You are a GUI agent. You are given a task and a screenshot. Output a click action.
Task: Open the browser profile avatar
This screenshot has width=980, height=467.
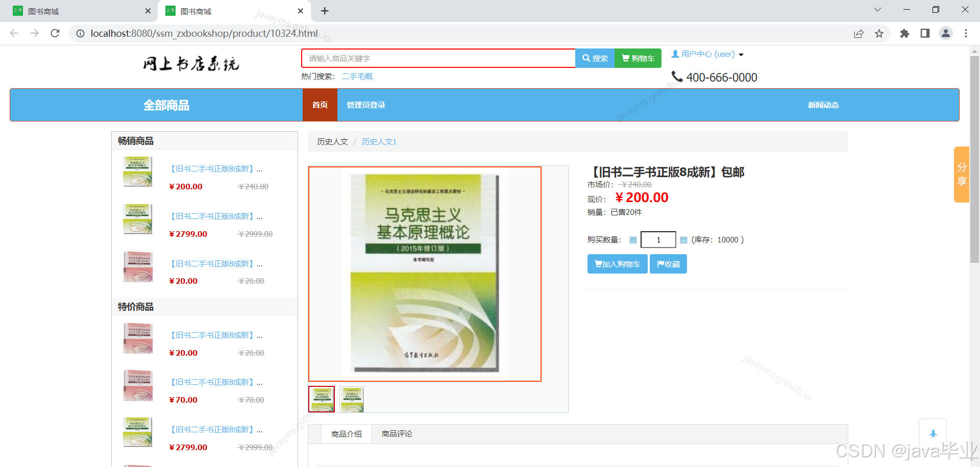pos(945,34)
